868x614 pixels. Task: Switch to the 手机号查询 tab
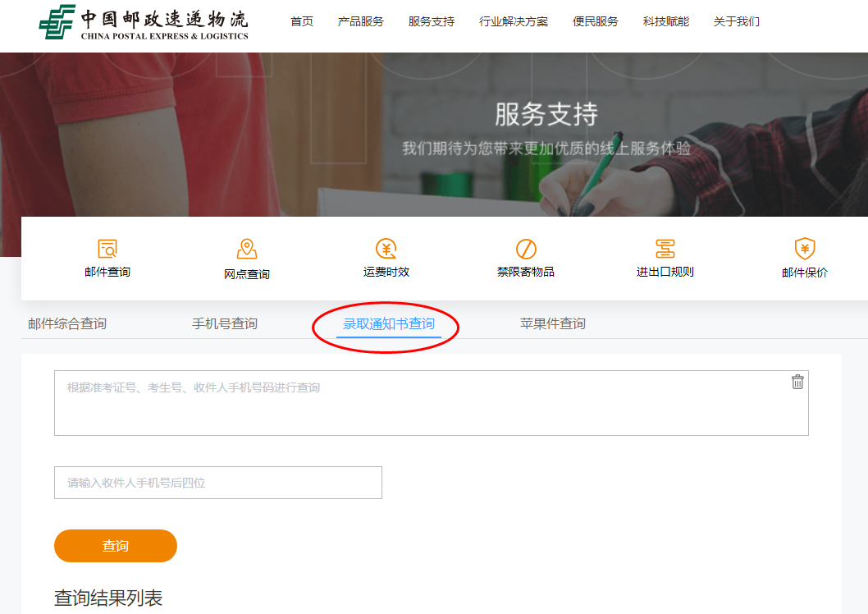(225, 323)
